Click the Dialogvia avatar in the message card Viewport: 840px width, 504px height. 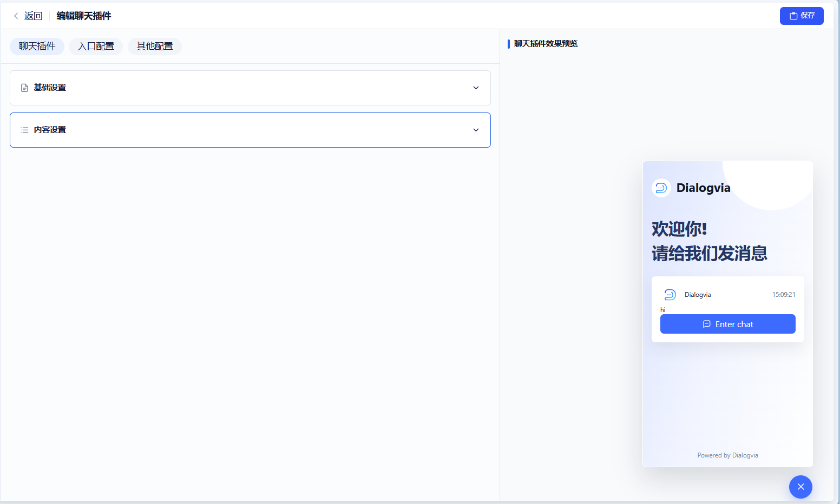670,295
